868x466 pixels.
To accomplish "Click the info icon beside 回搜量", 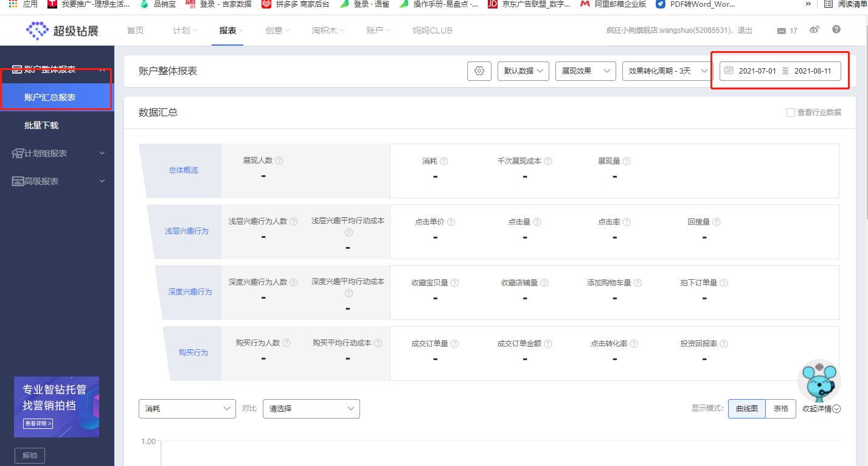I will tap(717, 222).
